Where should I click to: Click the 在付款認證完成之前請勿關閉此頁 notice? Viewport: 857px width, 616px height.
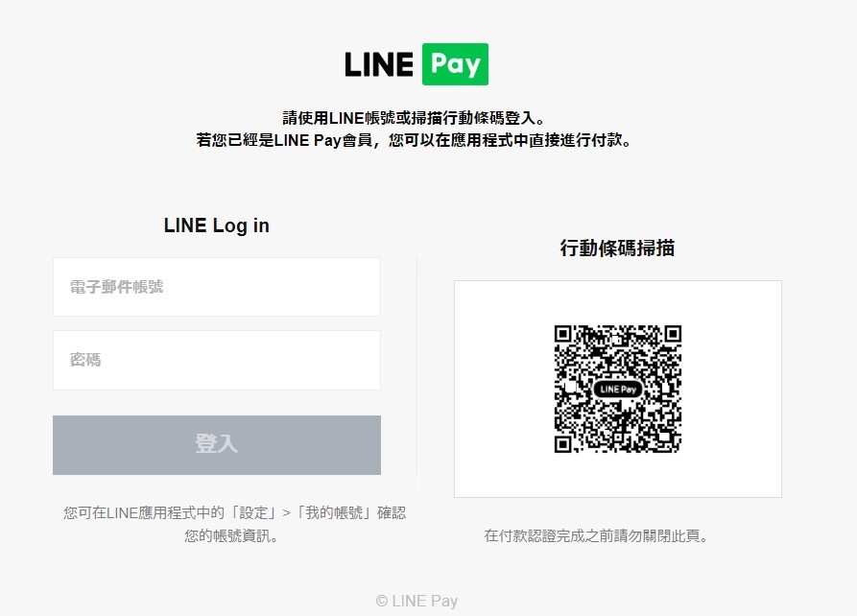(x=596, y=535)
